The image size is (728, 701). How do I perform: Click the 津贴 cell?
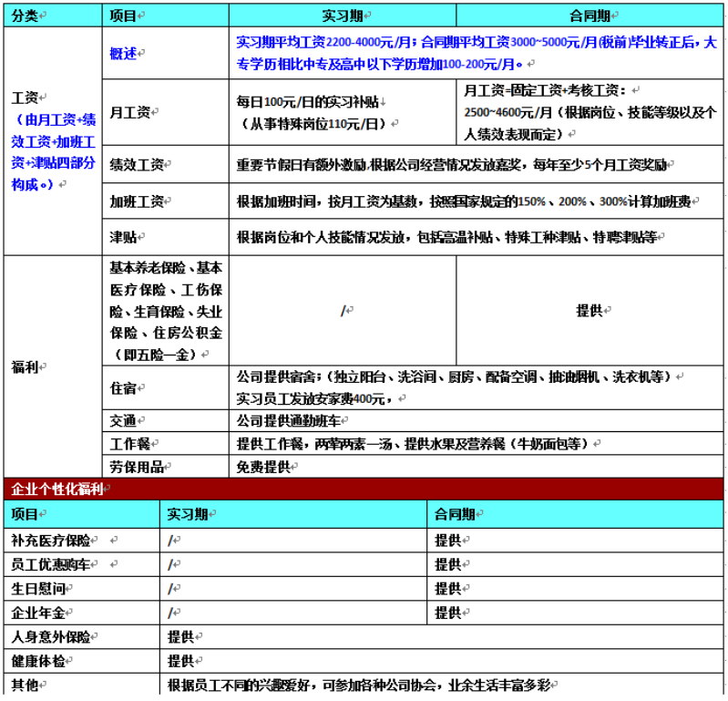point(123,237)
